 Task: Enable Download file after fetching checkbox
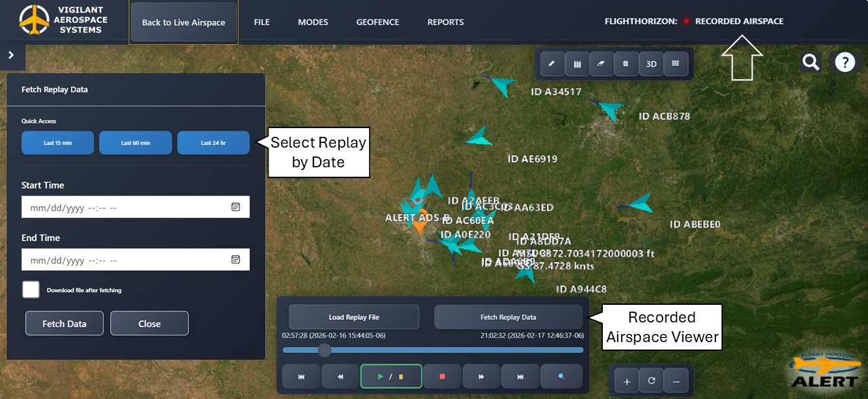[x=31, y=290]
